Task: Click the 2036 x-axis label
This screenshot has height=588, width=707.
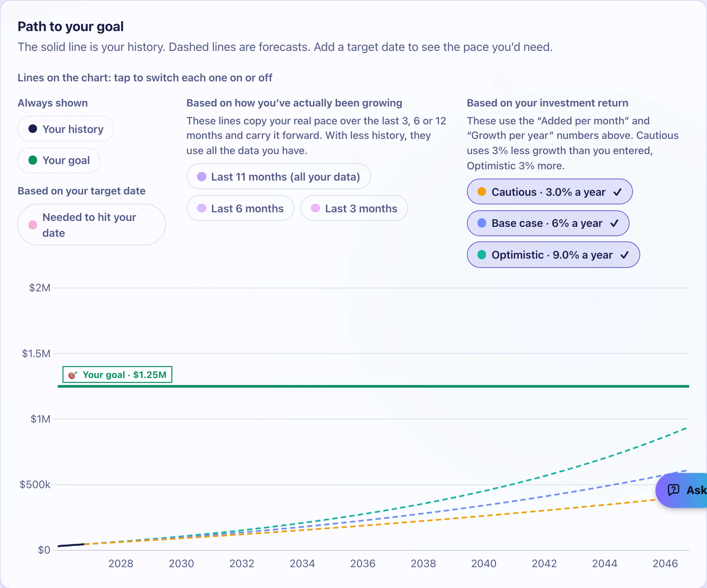Action: pos(362,564)
